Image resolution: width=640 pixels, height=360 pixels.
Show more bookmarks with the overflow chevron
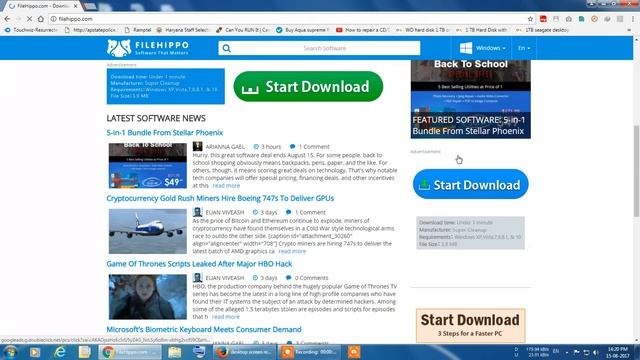pyautogui.click(x=629, y=30)
